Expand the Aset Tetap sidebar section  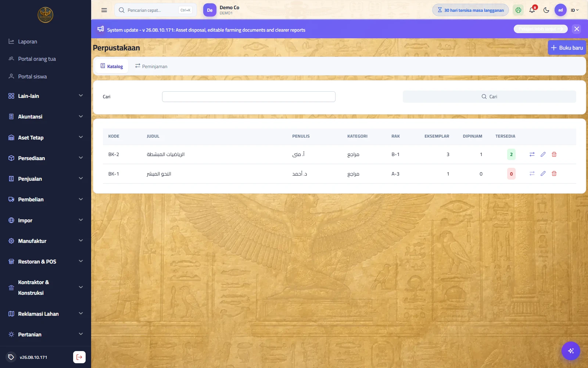click(x=46, y=138)
